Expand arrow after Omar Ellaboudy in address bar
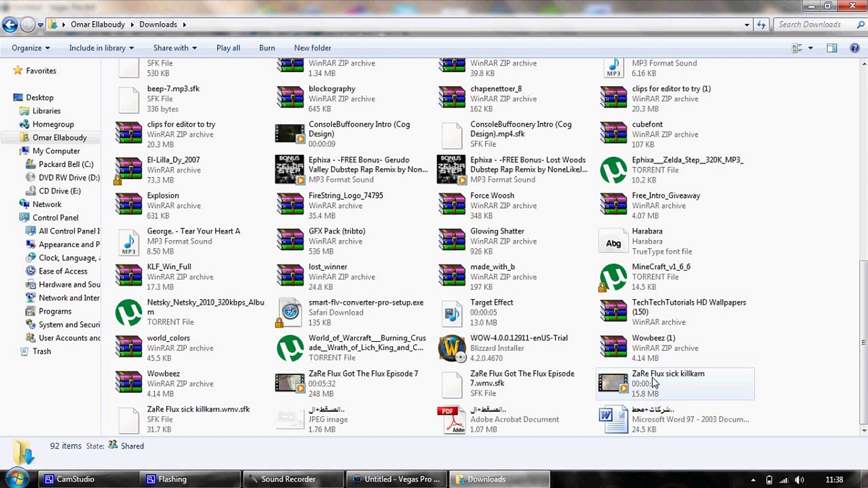The height and width of the screenshot is (488, 868). (x=132, y=24)
